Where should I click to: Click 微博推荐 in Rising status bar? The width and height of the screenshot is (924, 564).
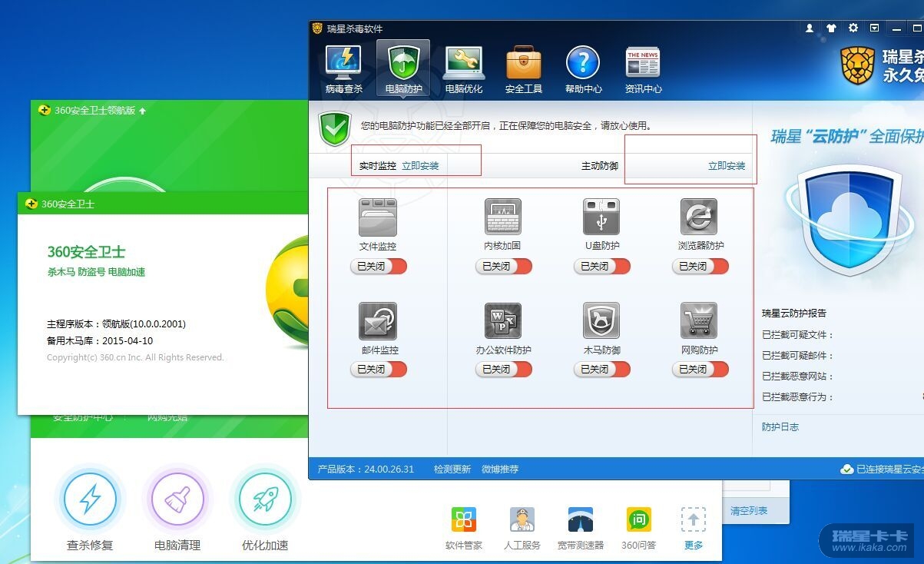tap(500, 469)
